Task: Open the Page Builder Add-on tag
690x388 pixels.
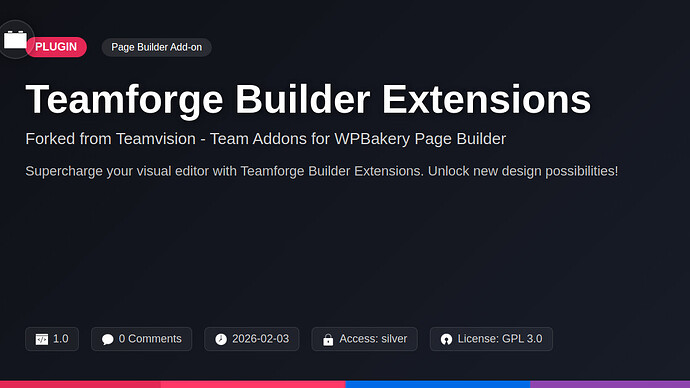Action: (x=157, y=47)
